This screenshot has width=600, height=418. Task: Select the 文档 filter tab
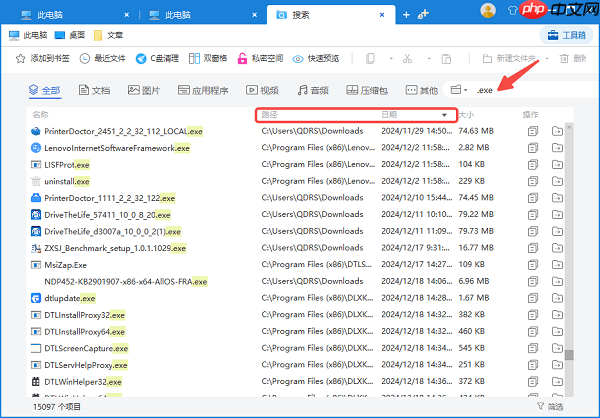tap(94, 90)
